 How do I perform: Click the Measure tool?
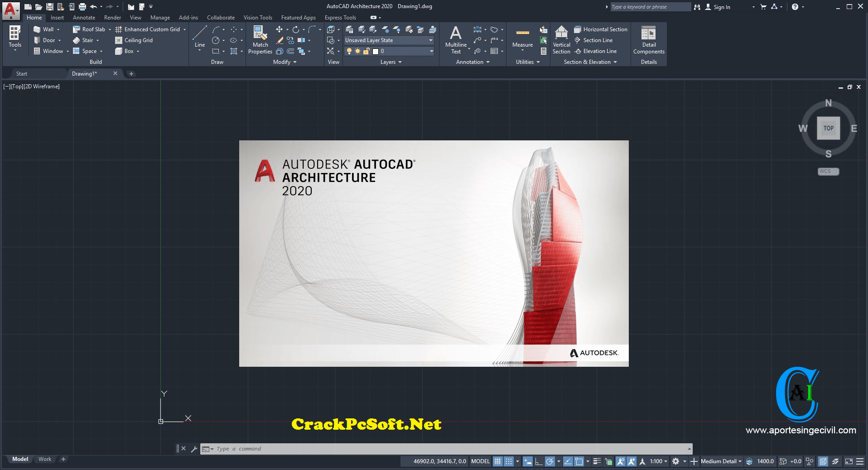click(522, 38)
